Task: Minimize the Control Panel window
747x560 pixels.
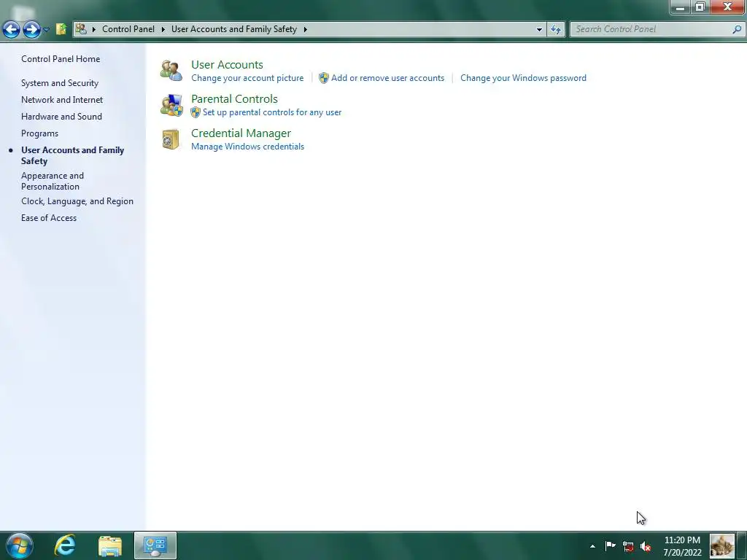Action: tap(681, 7)
